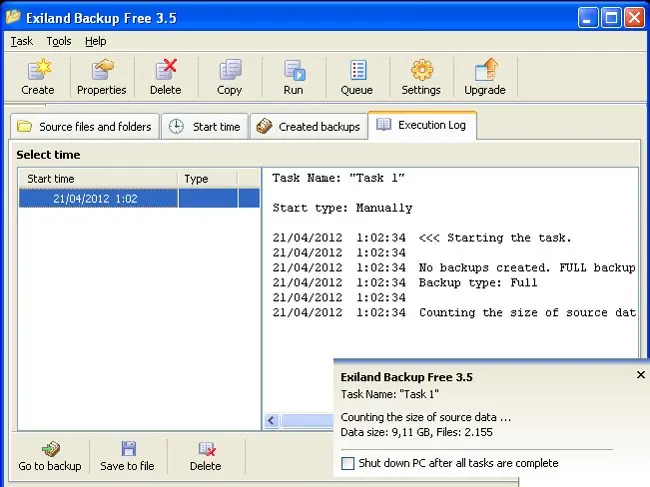Open the Task menu
The image size is (650, 487).
[x=21, y=41]
